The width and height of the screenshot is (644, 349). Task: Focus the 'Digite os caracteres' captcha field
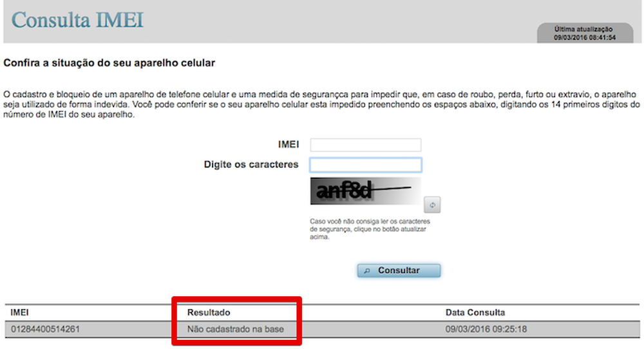[x=366, y=165]
